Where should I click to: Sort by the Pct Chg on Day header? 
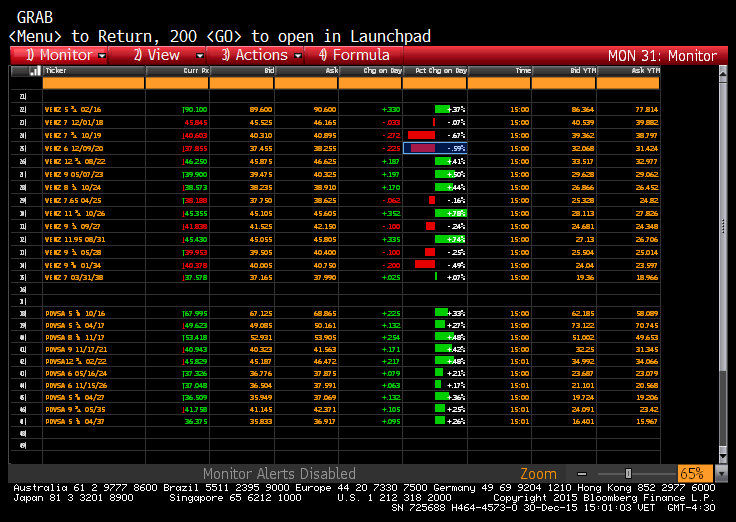(435, 71)
